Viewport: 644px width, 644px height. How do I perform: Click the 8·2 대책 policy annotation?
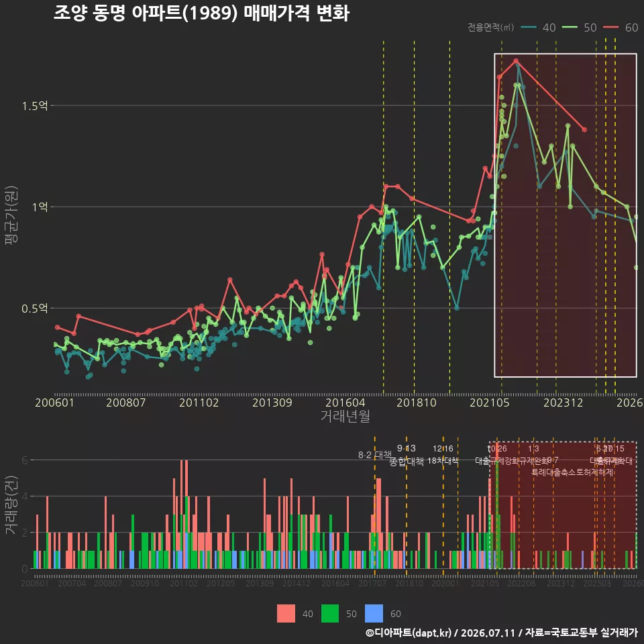point(374,455)
